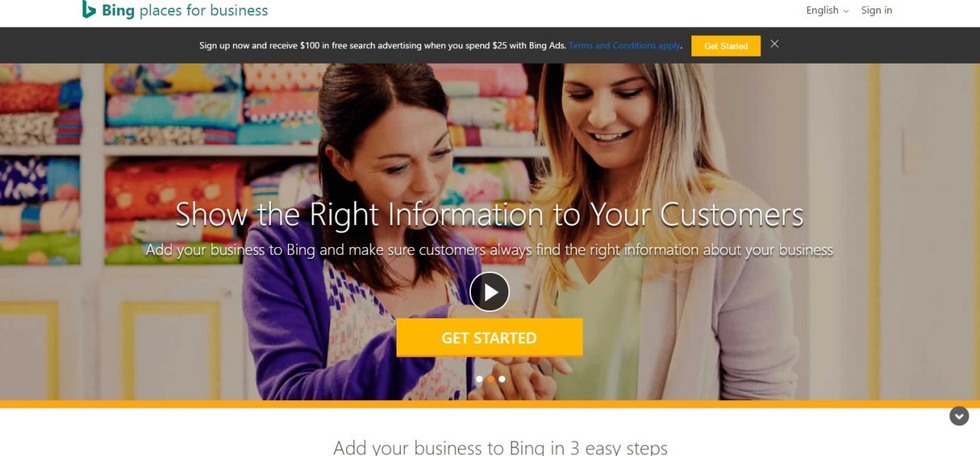980x456 pixels.
Task: Select the orange middle carousel dot
Action: click(x=491, y=379)
